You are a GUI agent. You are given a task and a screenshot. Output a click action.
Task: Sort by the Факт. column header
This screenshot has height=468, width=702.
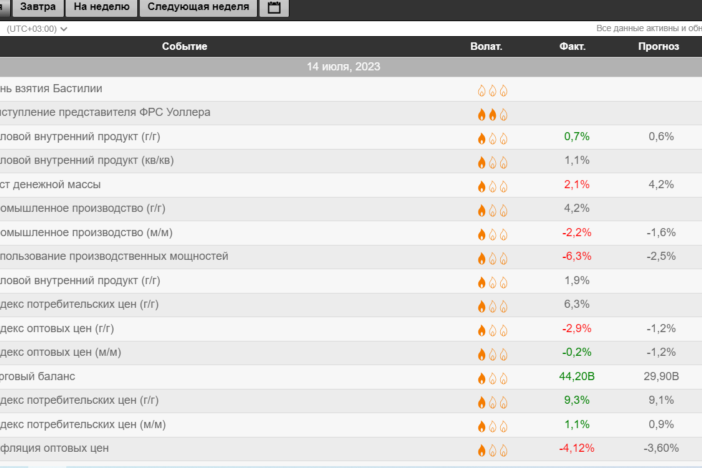click(572, 47)
